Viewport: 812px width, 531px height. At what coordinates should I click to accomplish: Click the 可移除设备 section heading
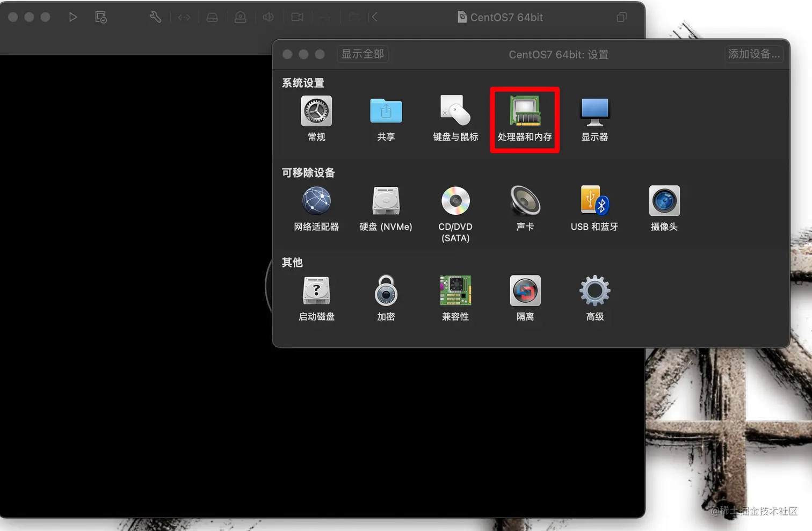(308, 173)
